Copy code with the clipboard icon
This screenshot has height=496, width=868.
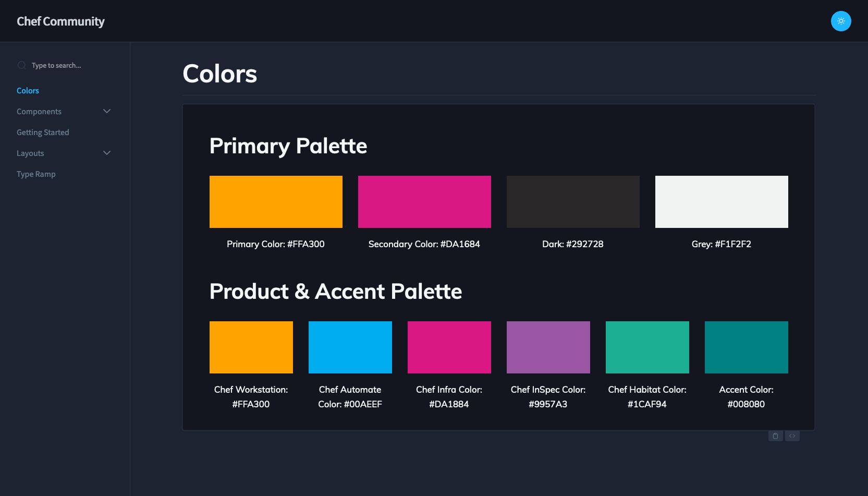coord(775,436)
